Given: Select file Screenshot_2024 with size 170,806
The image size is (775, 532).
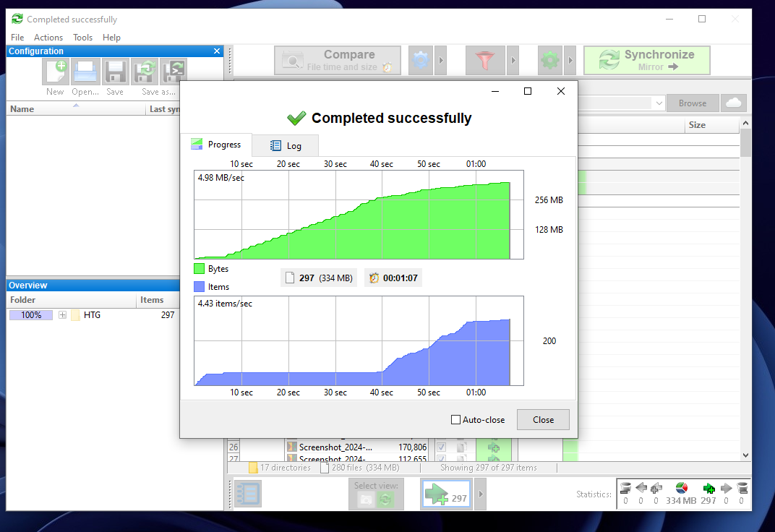Looking at the screenshot, I should click(x=356, y=447).
